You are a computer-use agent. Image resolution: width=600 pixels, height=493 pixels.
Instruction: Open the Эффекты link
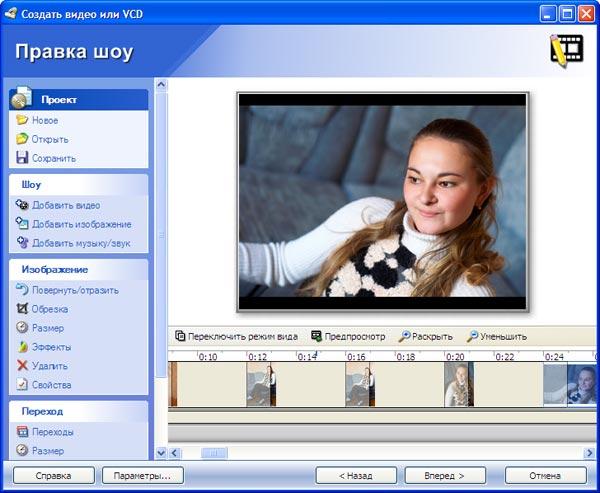51,347
